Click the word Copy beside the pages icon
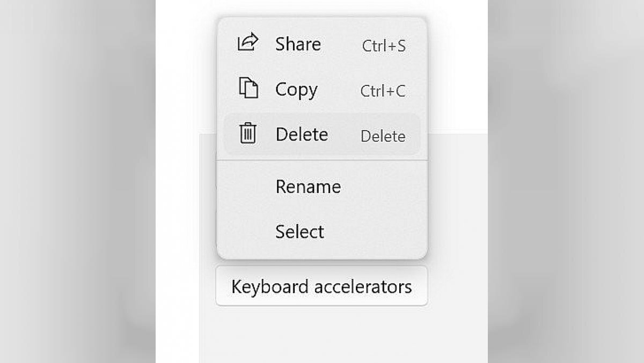Screen dimensions: 644x363 click(296, 90)
